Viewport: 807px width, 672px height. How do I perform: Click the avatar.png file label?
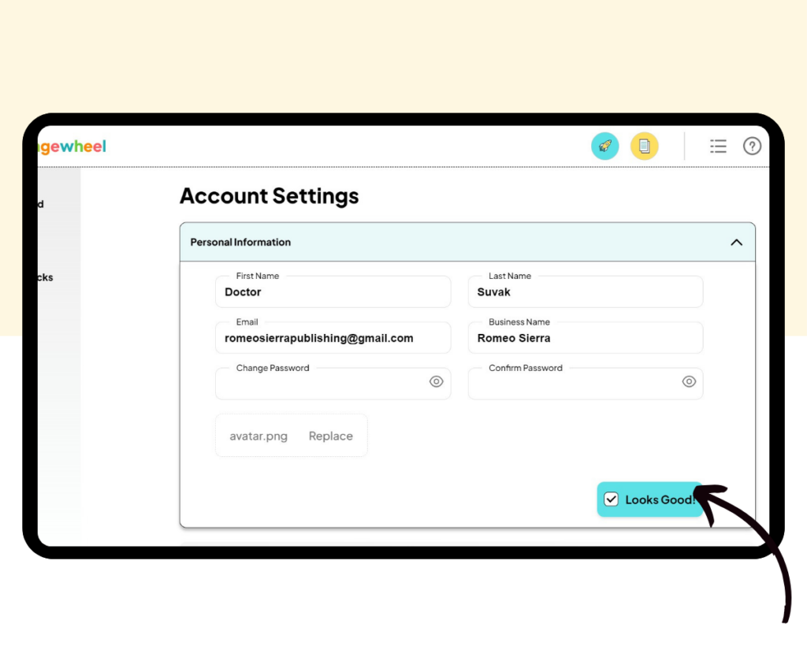point(257,436)
